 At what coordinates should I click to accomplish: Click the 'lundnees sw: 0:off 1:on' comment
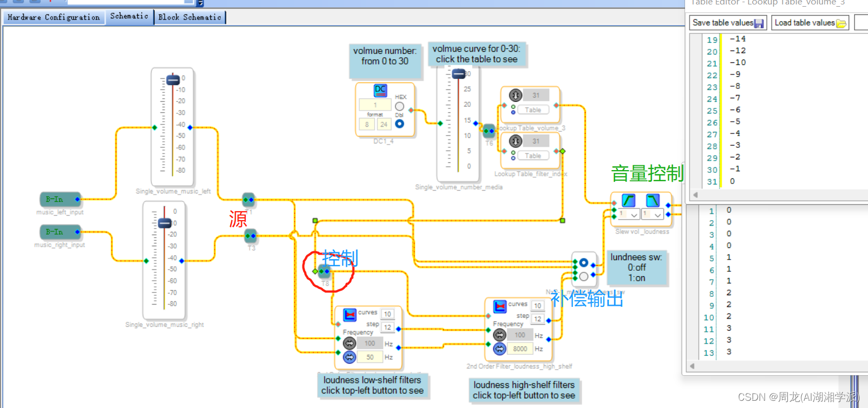coord(636,267)
